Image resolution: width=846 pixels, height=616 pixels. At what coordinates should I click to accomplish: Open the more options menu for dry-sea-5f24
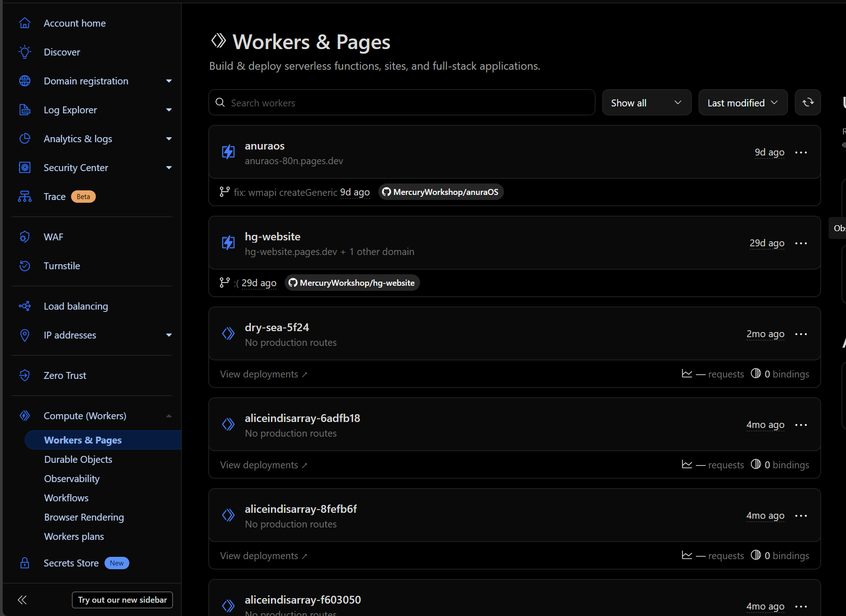point(801,334)
